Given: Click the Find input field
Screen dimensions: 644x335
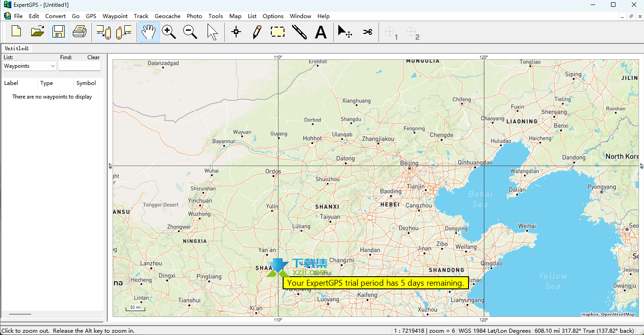Looking at the screenshot, I should pyautogui.click(x=80, y=66).
